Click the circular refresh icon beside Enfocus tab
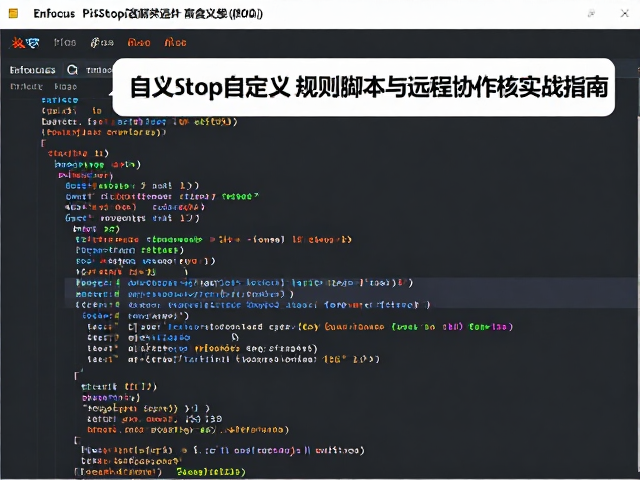 tap(72, 70)
